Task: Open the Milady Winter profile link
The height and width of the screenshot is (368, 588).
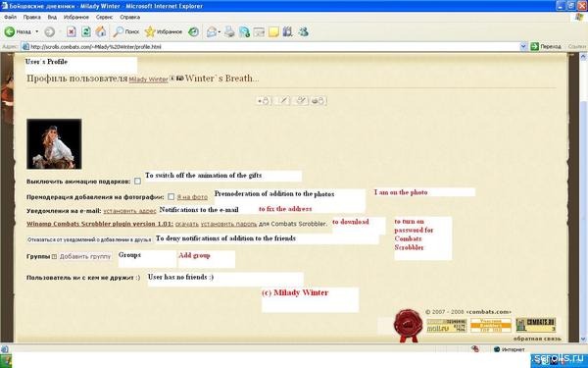Action: coord(149,79)
